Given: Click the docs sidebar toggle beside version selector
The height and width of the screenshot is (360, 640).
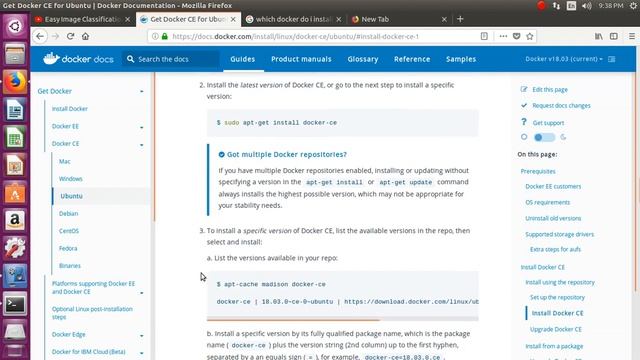Looking at the screenshot, I should pyautogui.click(x=611, y=59).
